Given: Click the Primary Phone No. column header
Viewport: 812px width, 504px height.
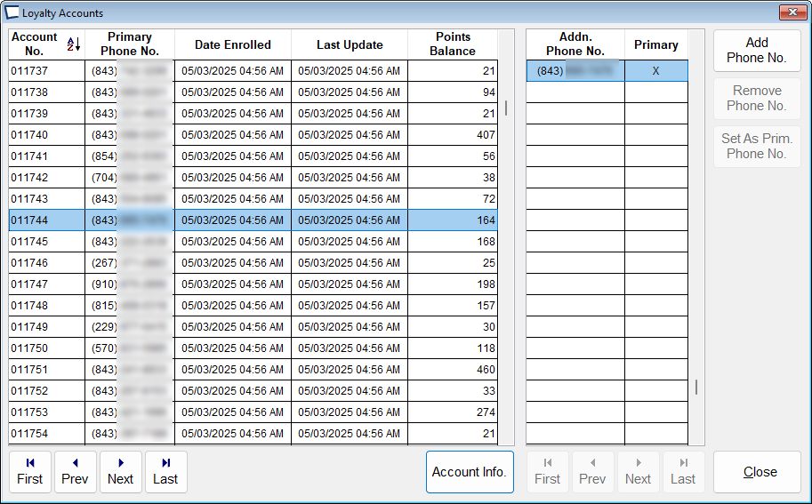Looking at the screenshot, I should pyautogui.click(x=130, y=44).
